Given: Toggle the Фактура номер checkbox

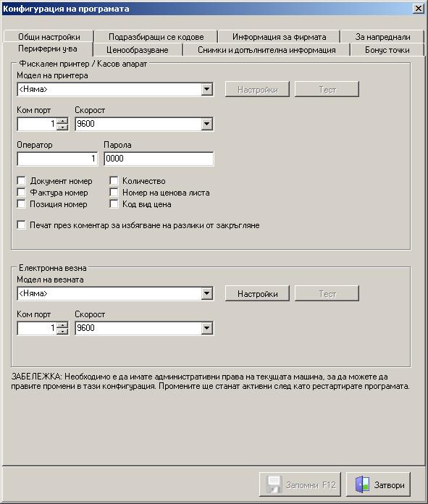Looking at the screenshot, I should point(21,192).
